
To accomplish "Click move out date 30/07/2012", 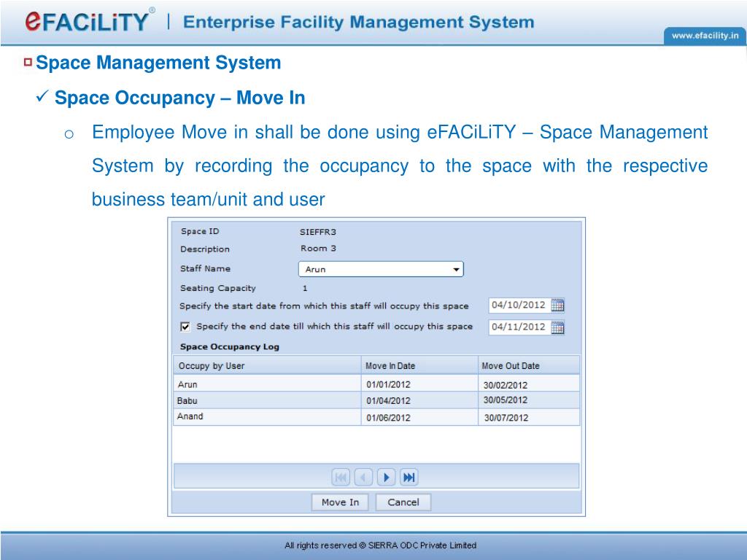I will (x=506, y=418).
